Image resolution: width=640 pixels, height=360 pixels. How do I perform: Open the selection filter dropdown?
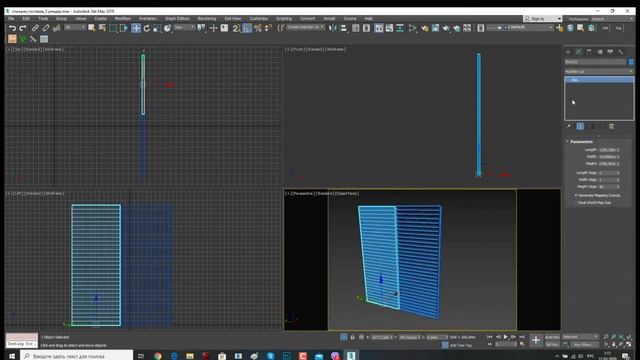click(75, 27)
